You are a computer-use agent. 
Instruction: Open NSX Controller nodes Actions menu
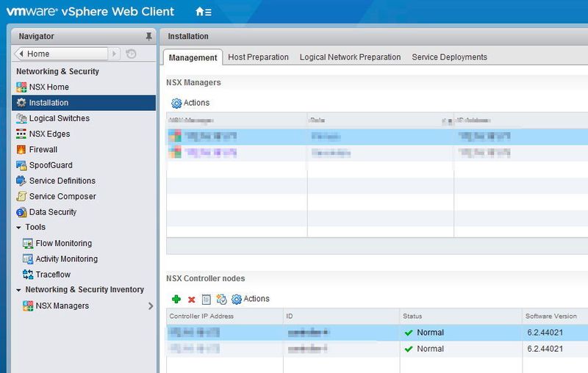pyautogui.click(x=251, y=299)
